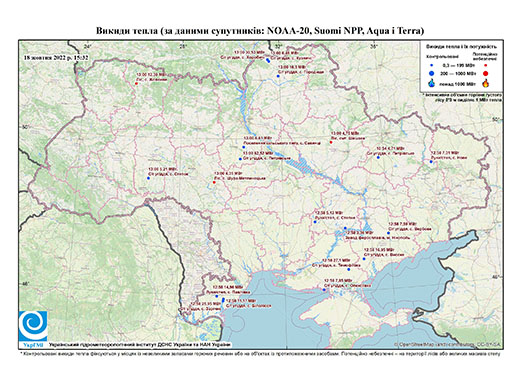520x368 pixels.
Task: Click the blue flame icon in legend
Action: (432, 83)
